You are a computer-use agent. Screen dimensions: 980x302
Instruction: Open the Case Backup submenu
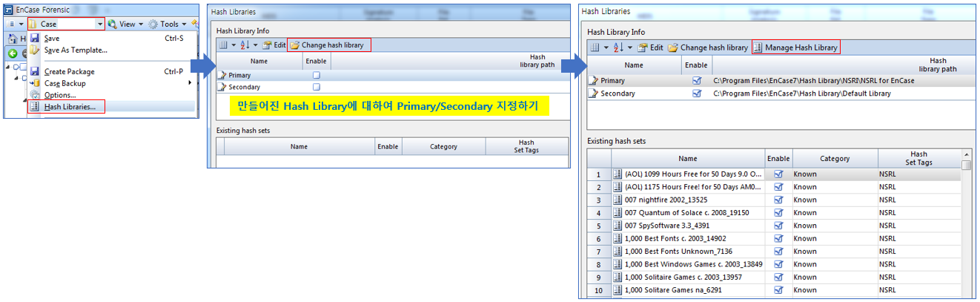[x=111, y=84]
